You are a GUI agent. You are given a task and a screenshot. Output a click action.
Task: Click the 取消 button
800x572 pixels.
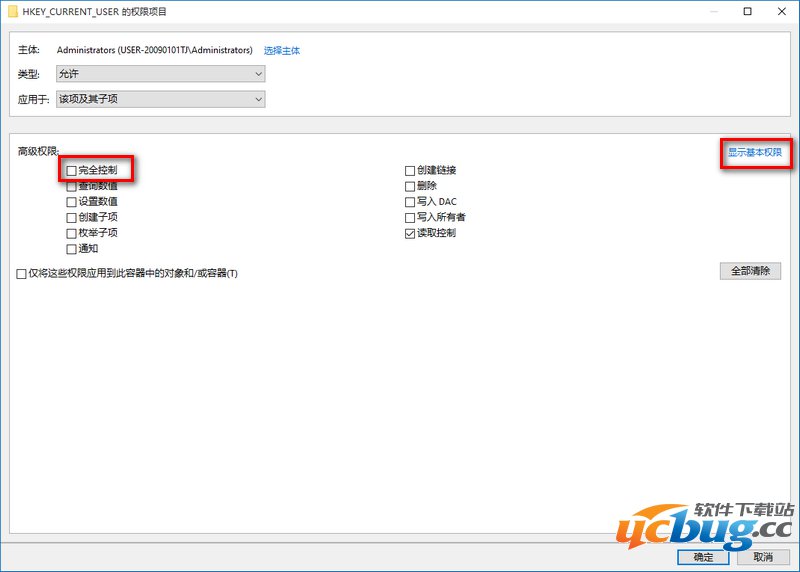pyautogui.click(x=763, y=557)
